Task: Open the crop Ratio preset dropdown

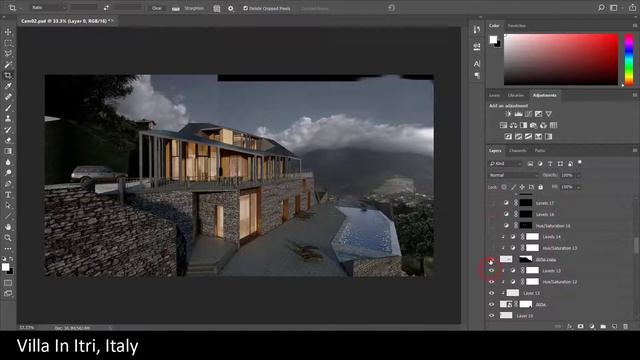Action: click(x=48, y=8)
